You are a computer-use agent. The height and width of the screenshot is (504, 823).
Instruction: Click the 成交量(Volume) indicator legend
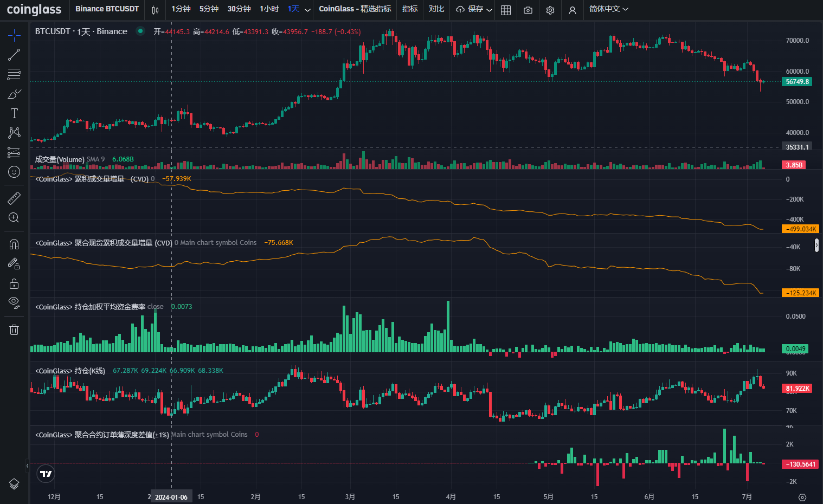(60, 159)
